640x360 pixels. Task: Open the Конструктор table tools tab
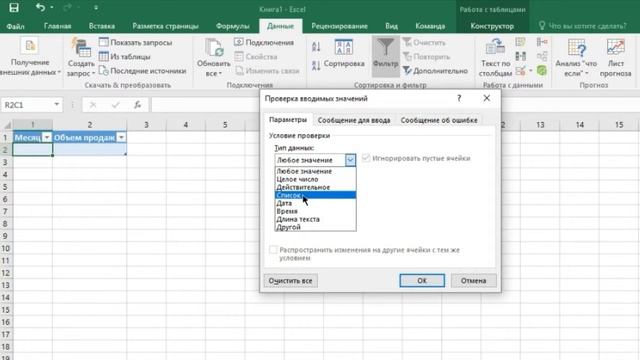(x=492, y=26)
